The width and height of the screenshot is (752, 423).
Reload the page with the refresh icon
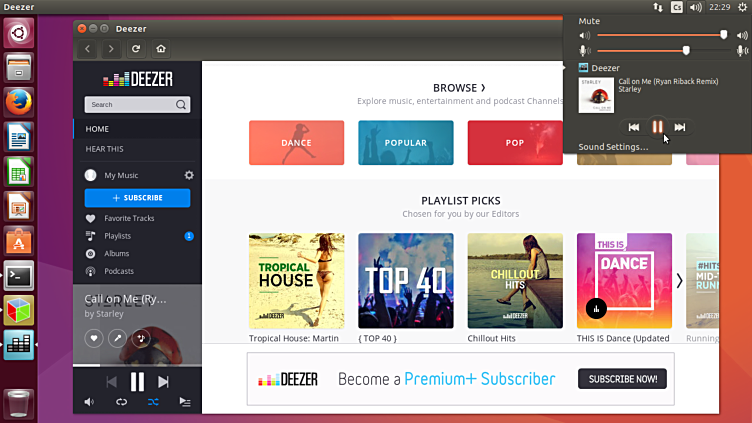(136, 49)
